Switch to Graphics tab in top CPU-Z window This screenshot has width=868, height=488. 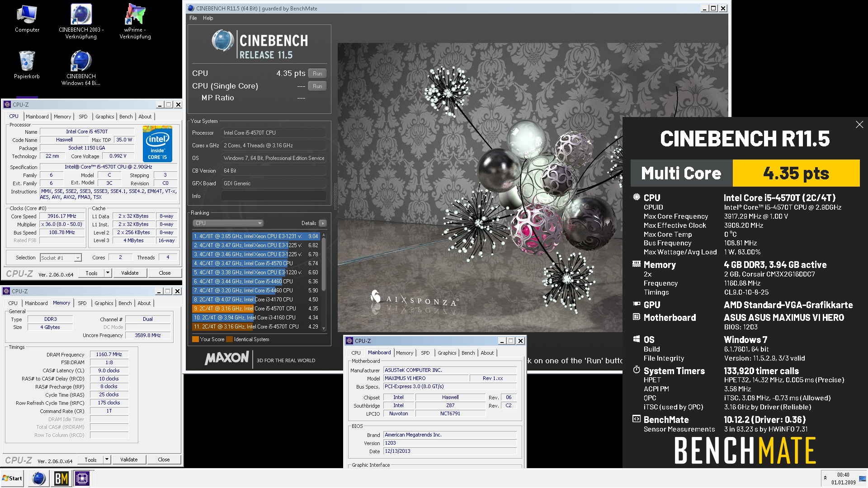(105, 117)
